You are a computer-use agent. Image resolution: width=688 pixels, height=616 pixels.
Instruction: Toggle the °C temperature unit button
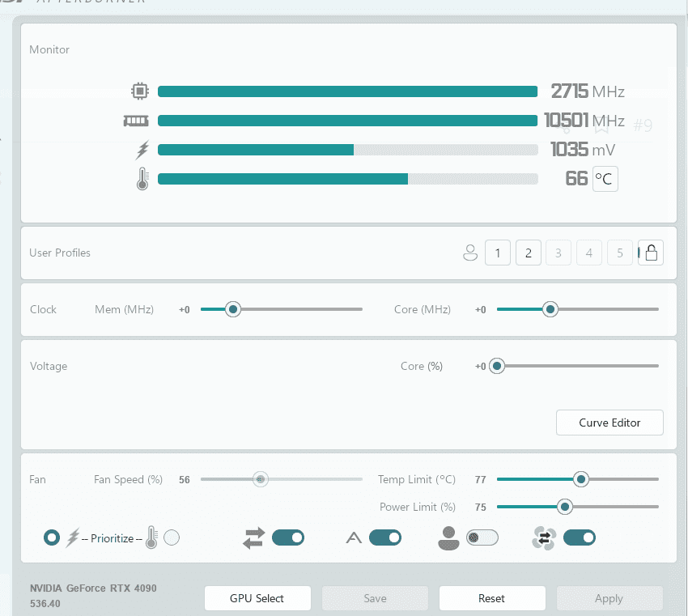tap(605, 179)
